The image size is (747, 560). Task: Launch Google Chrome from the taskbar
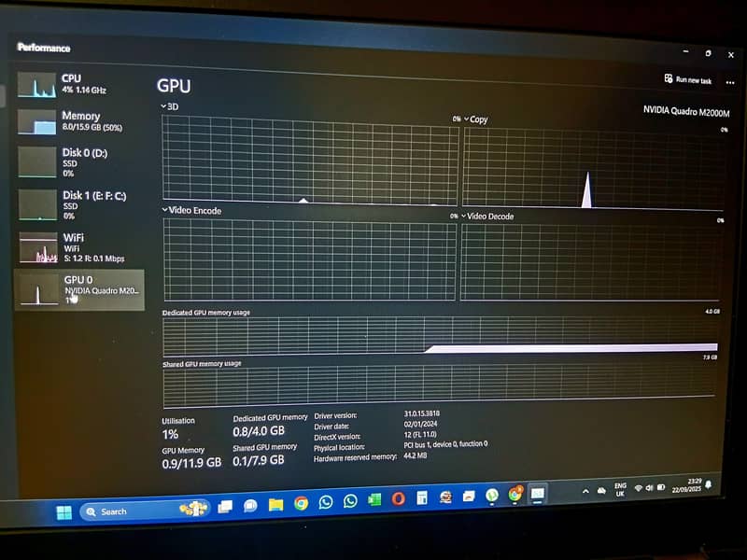click(301, 503)
